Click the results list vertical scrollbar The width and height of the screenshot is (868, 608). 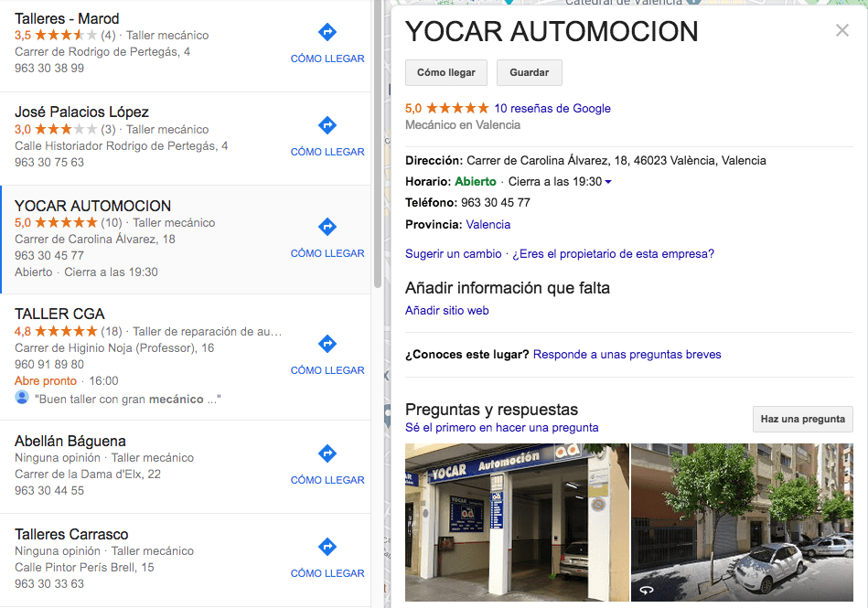coord(378,144)
